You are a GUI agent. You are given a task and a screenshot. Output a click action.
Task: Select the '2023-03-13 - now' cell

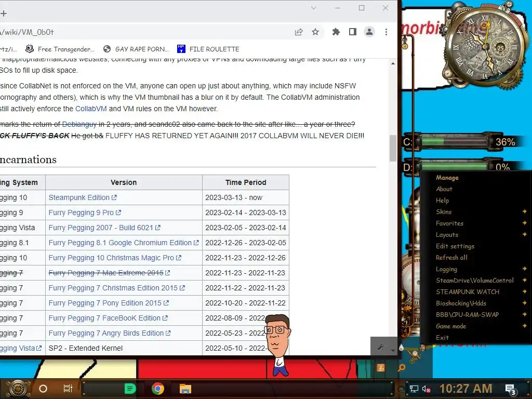tap(246, 197)
